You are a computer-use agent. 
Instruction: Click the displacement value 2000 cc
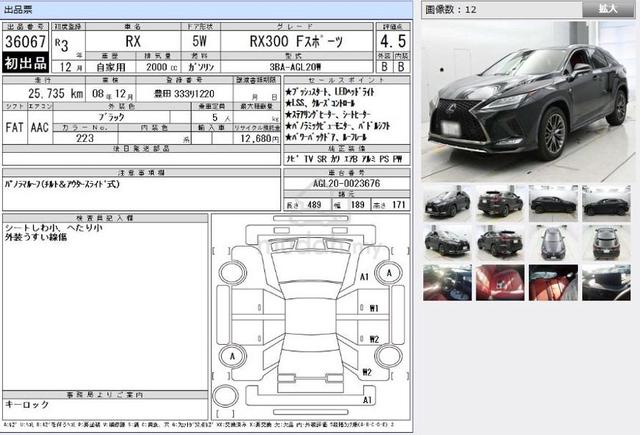click(x=161, y=67)
